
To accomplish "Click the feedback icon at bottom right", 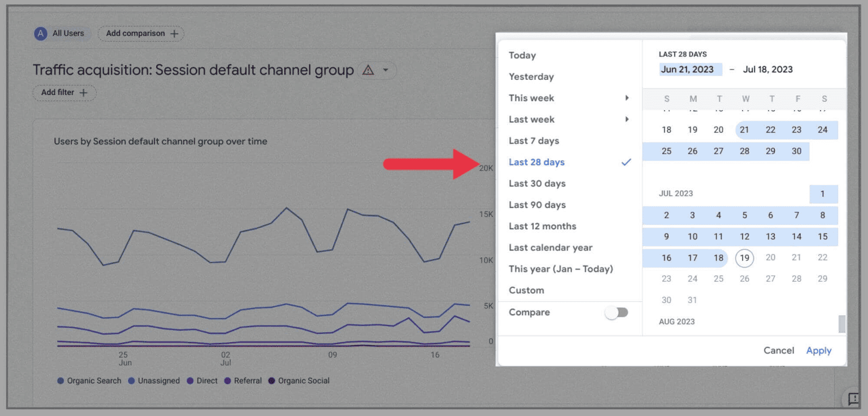I will click(853, 399).
